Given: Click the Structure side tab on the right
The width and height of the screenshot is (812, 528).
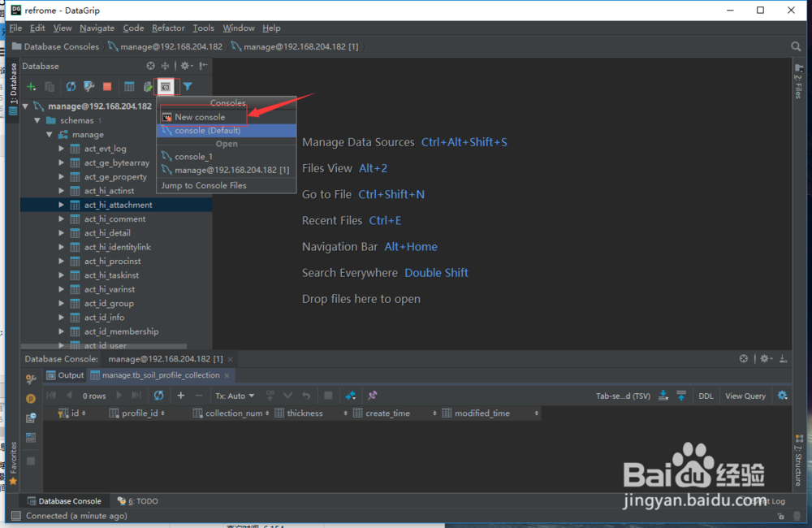Looking at the screenshot, I should pos(799,461).
